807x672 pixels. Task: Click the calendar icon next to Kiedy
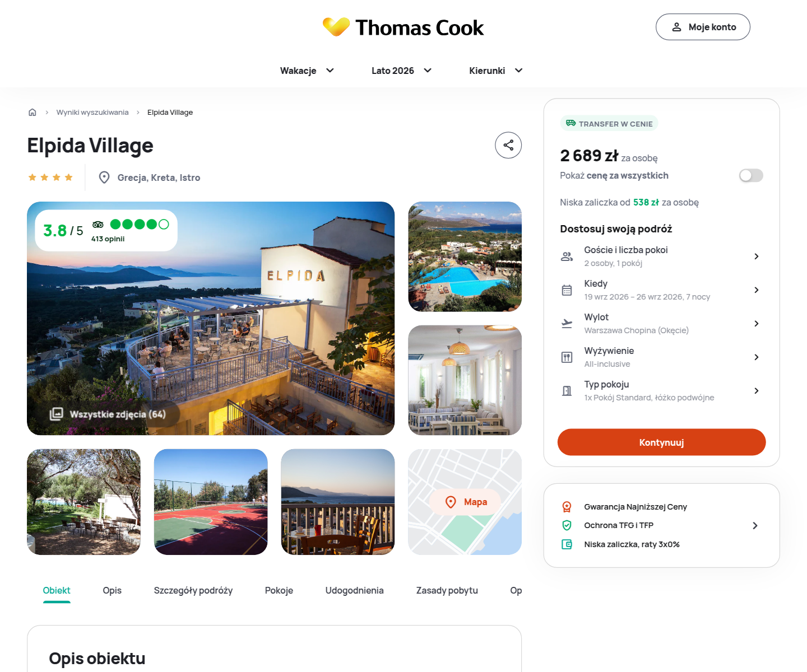click(x=567, y=290)
